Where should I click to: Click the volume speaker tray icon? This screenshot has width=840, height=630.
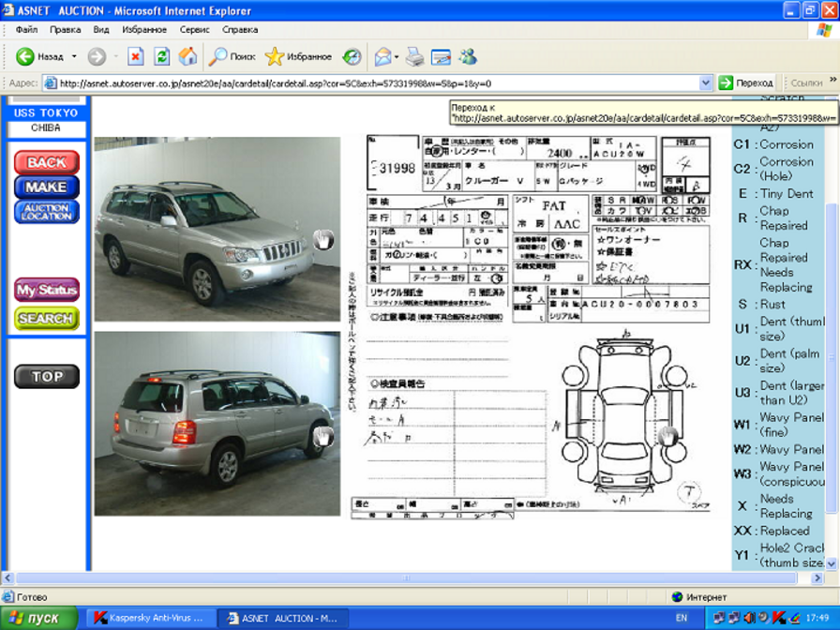750,618
